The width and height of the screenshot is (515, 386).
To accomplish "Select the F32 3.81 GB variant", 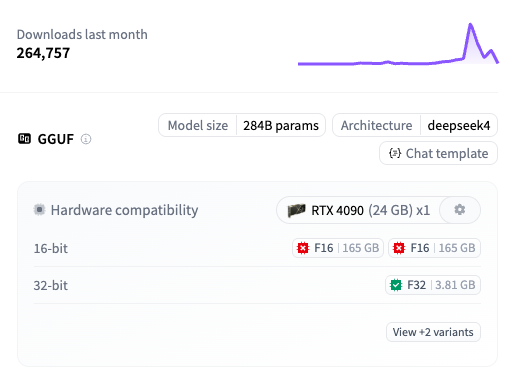I will [433, 285].
